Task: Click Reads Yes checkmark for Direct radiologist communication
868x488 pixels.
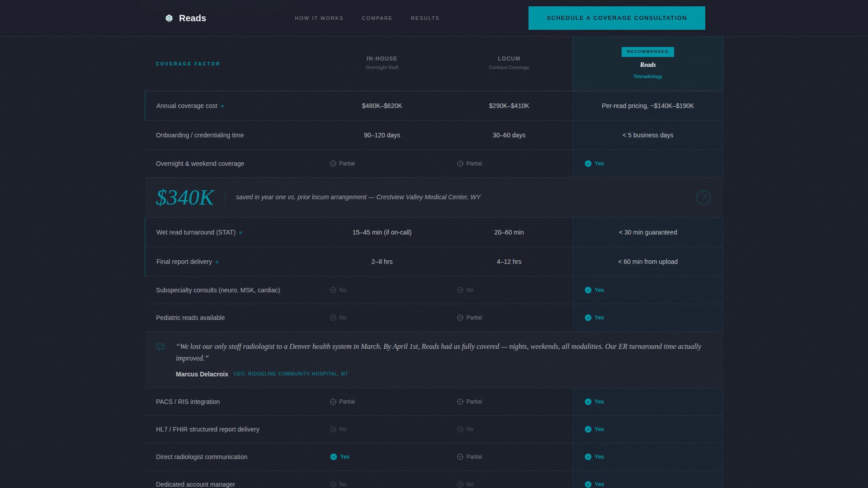Action: coord(588,457)
